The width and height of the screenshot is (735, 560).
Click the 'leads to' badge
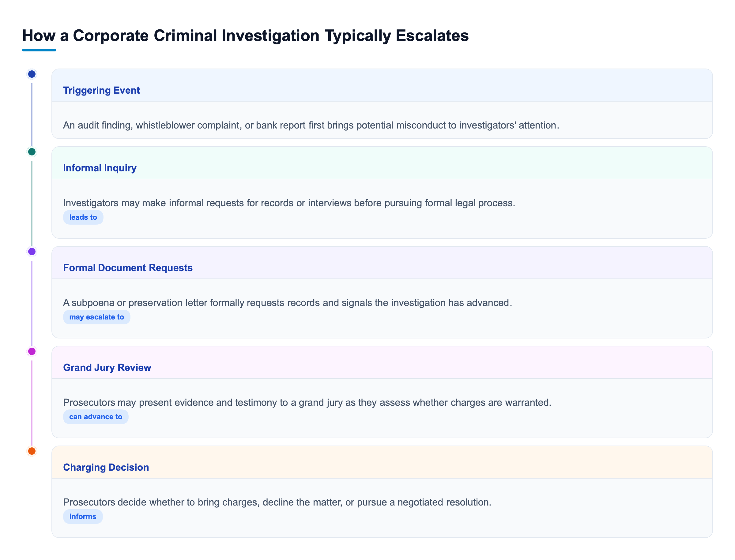click(x=83, y=217)
